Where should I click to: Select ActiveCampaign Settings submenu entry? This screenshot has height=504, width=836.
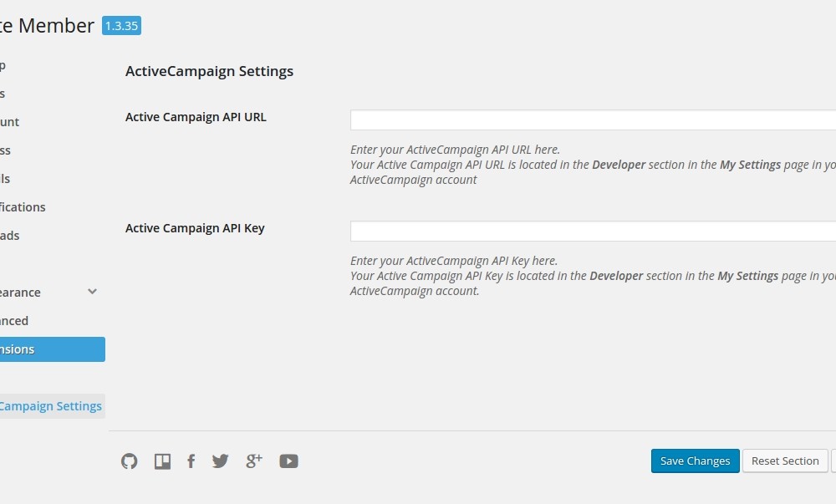pos(50,406)
